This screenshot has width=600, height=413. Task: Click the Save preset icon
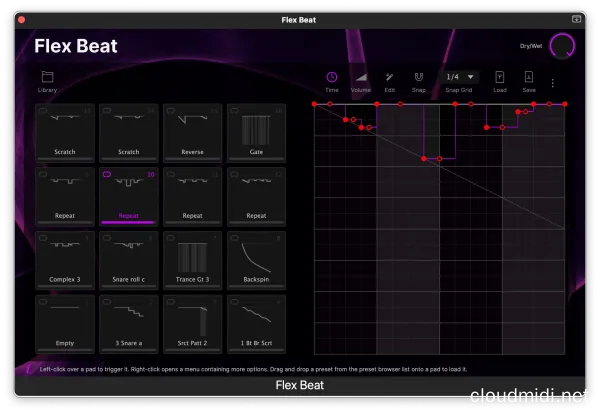pos(528,77)
